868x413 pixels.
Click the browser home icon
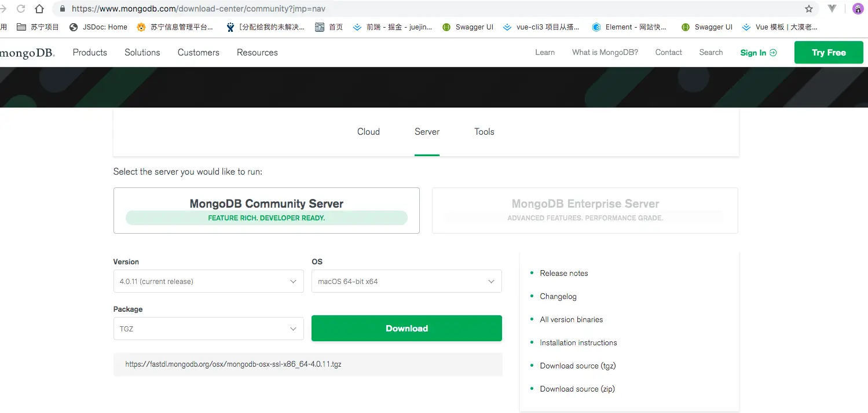(x=39, y=9)
